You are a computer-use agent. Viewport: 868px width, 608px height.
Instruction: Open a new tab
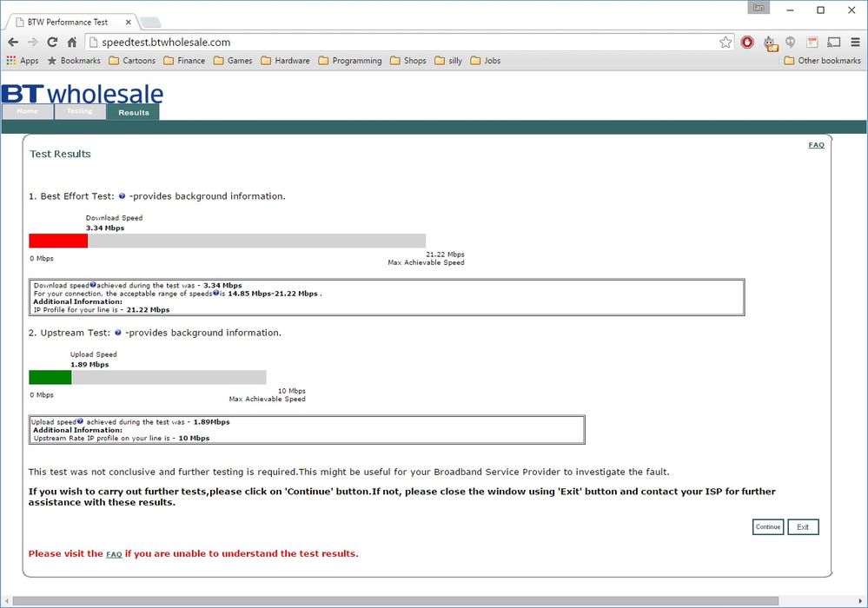150,22
